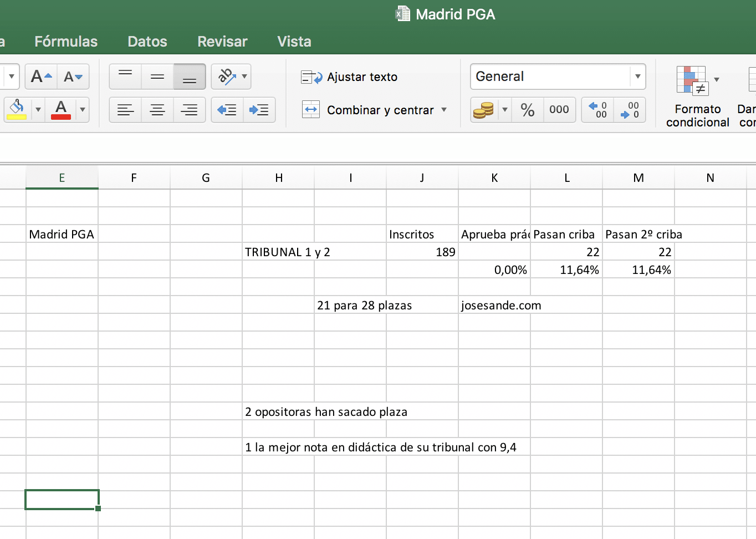
Task: Toggle Ajustar texto wrap option
Action: [349, 77]
